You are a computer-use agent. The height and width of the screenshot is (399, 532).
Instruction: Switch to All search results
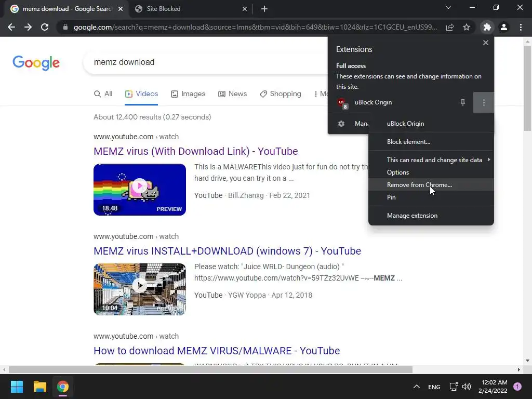point(103,94)
